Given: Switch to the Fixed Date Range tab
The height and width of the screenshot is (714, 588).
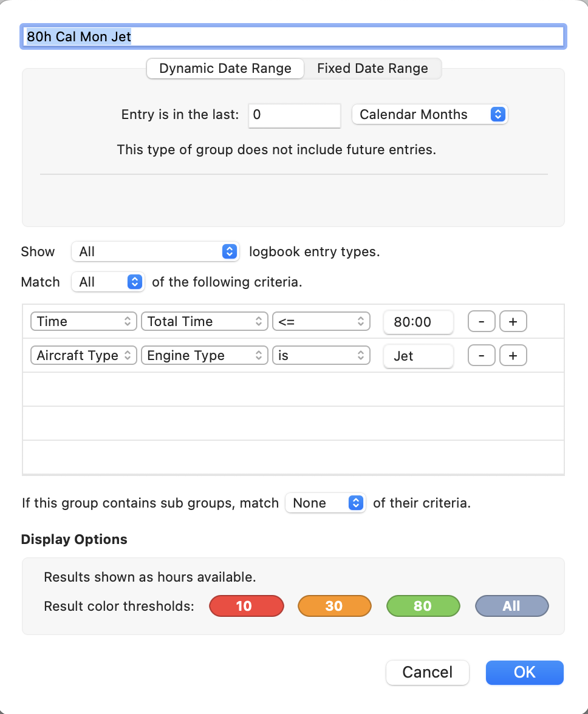Looking at the screenshot, I should coord(372,68).
